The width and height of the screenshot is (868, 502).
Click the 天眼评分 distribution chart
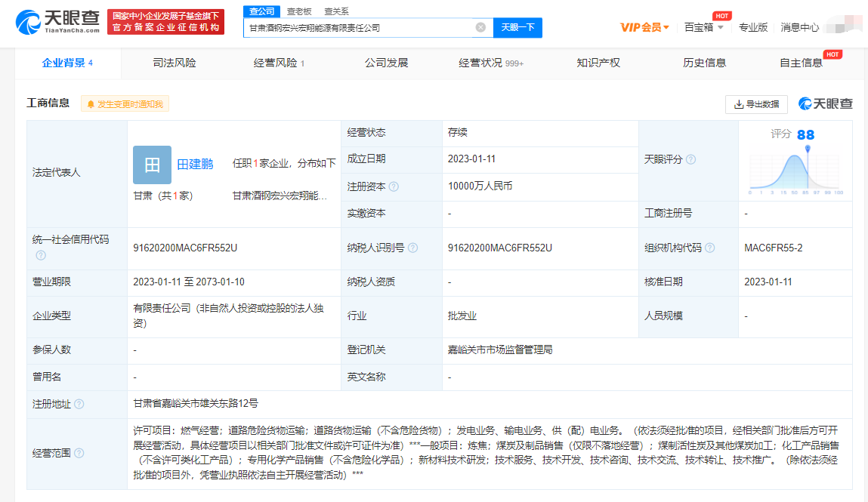pyautogui.click(x=796, y=171)
